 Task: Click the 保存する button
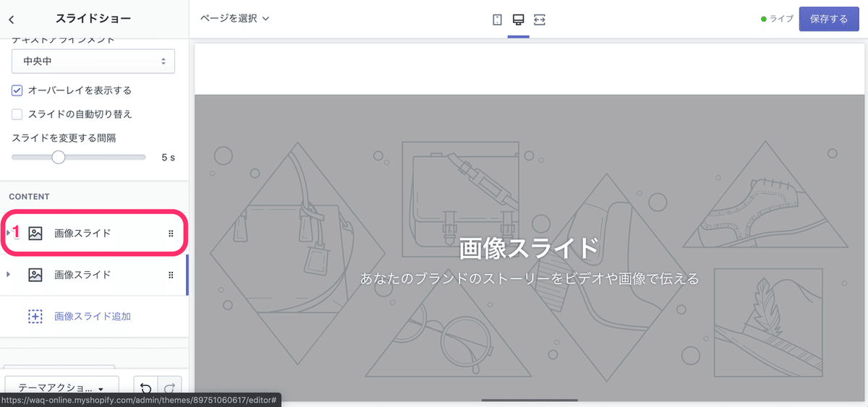(829, 20)
